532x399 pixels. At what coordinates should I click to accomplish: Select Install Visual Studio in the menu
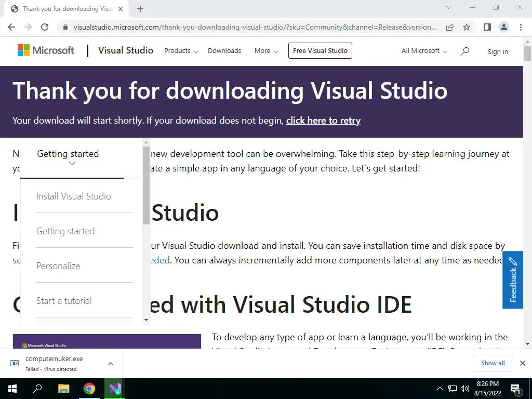coord(74,196)
